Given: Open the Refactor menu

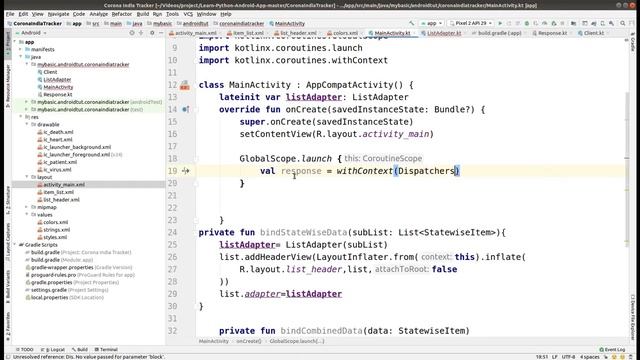Looking at the screenshot, I should coord(122,14).
